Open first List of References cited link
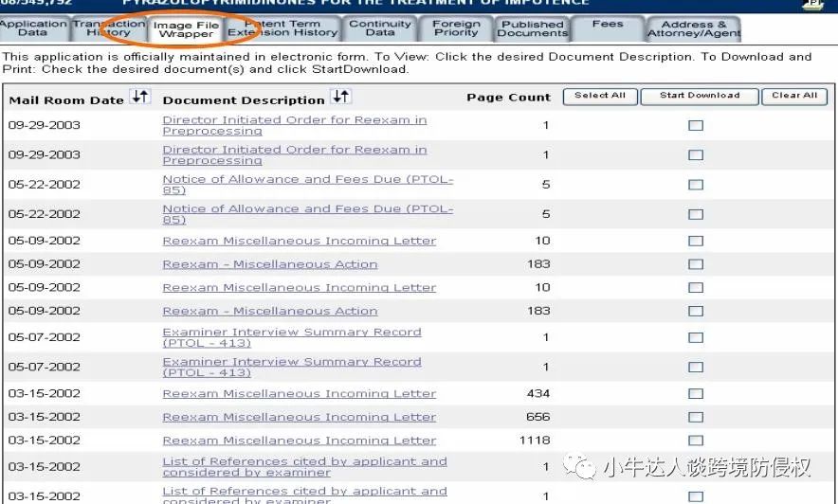Image resolution: width=838 pixels, height=504 pixels. coord(304,467)
